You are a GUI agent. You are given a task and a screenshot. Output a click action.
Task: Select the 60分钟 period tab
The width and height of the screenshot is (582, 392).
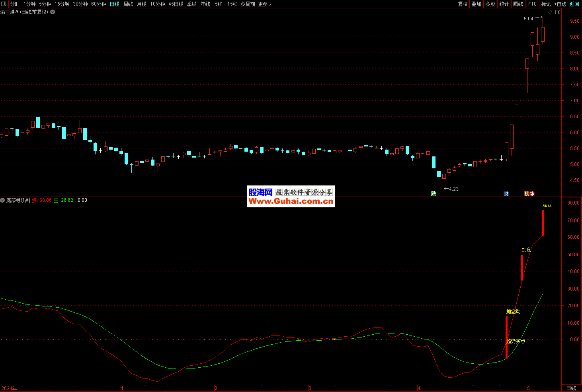tap(99, 4)
